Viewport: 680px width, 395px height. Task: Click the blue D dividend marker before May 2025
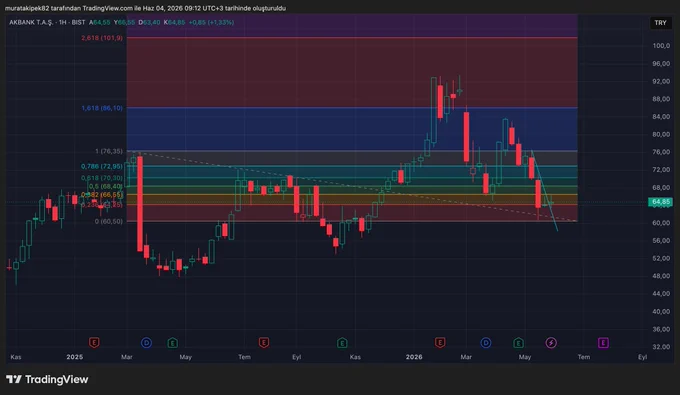pos(146,343)
